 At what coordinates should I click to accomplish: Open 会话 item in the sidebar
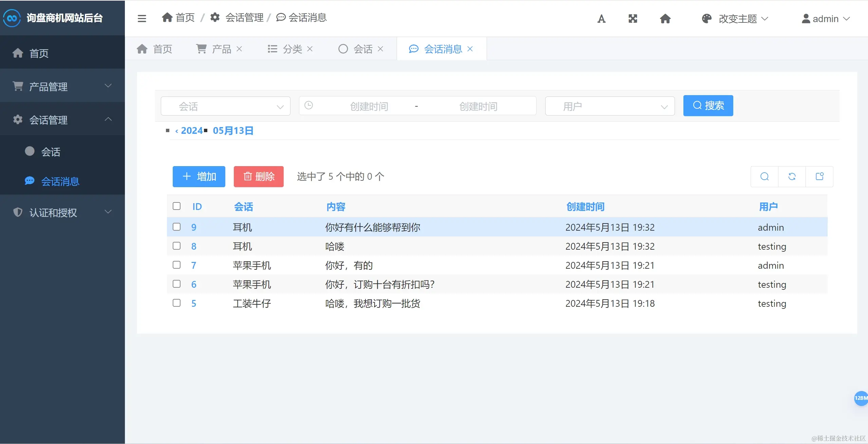pos(51,152)
